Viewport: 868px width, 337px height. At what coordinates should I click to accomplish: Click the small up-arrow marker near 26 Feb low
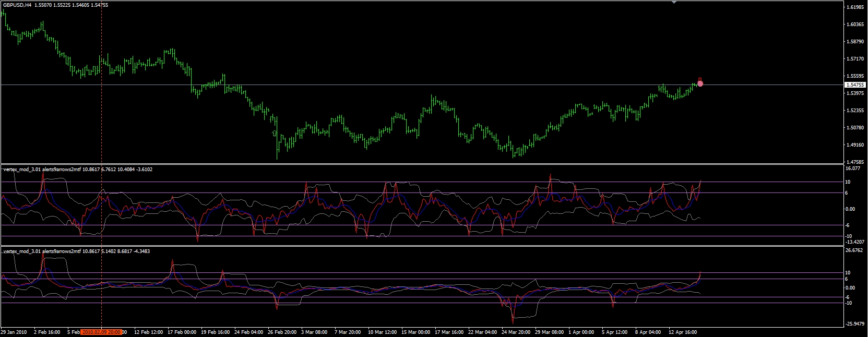pos(275,134)
